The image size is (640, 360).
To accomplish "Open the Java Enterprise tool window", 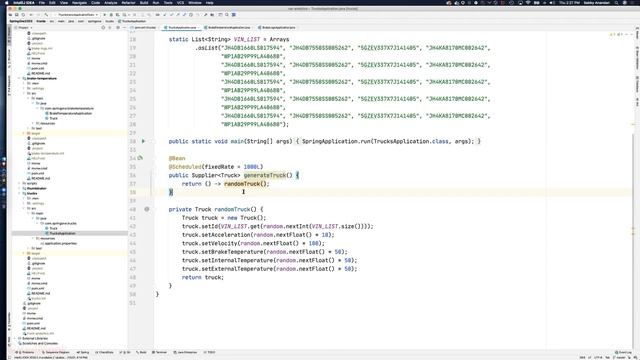I will (x=186, y=352).
